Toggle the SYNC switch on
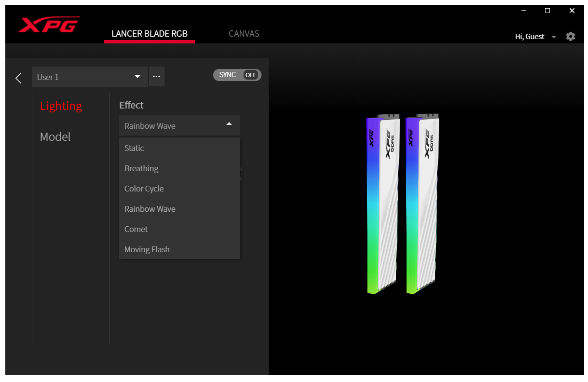 click(x=237, y=75)
